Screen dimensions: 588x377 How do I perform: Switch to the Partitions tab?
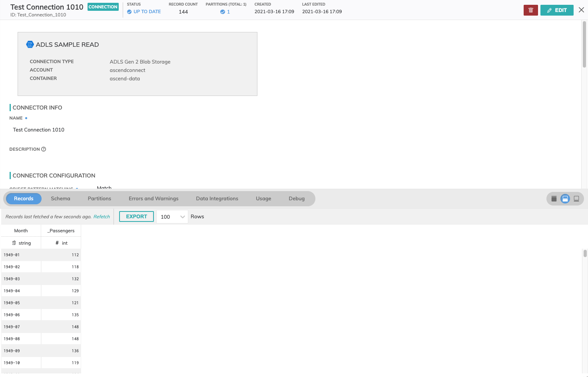[x=100, y=199]
